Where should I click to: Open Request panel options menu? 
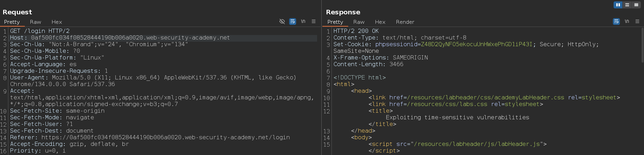pos(314,22)
